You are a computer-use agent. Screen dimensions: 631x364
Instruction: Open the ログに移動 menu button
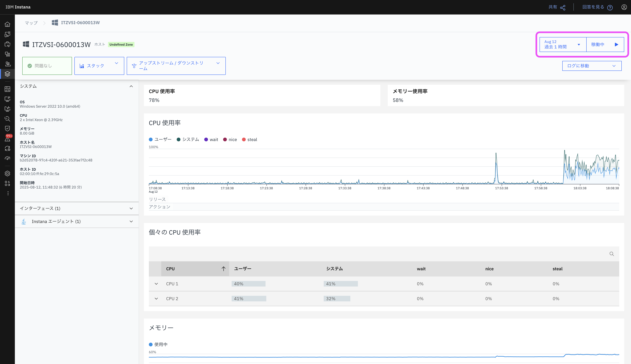pos(592,66)
